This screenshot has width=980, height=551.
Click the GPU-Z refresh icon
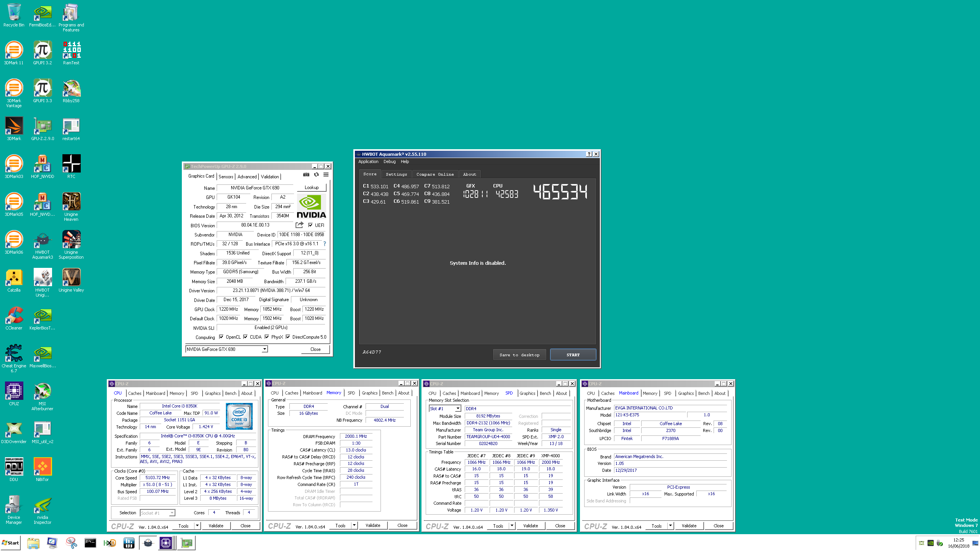[x=316, y=174]
